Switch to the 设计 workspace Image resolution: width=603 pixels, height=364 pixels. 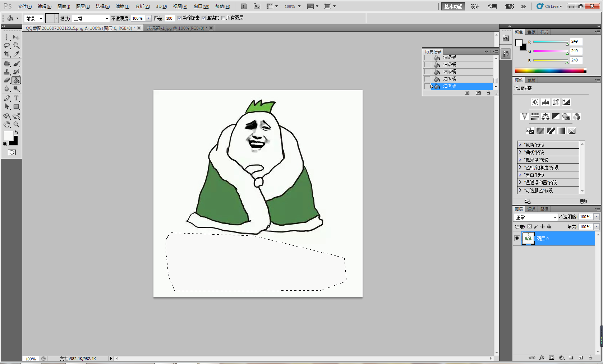(x=475, y=6)
